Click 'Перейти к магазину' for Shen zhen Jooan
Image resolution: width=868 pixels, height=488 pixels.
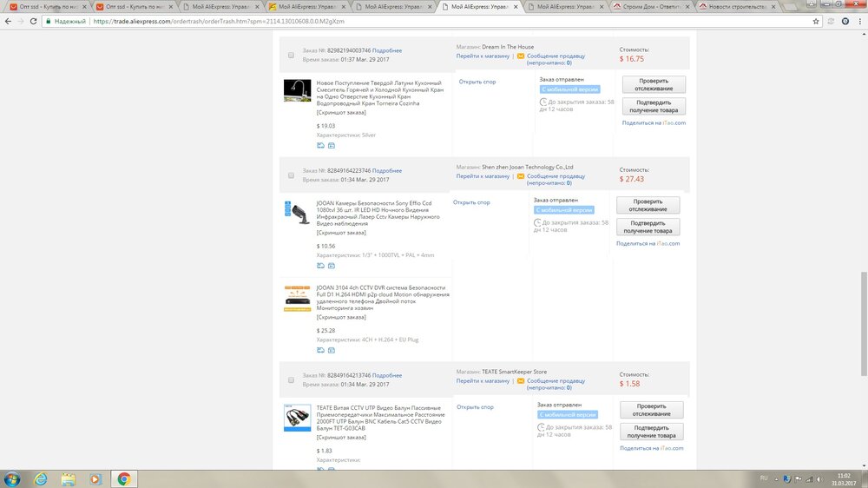483,176
